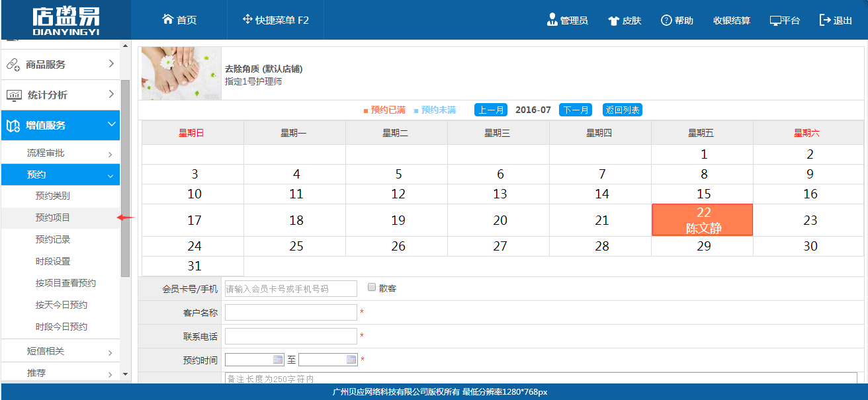This screenshot has width=868, height=400.
Task: Click the 增值服务 map icon
Action: pyautogui.click(x=13, y=126)
